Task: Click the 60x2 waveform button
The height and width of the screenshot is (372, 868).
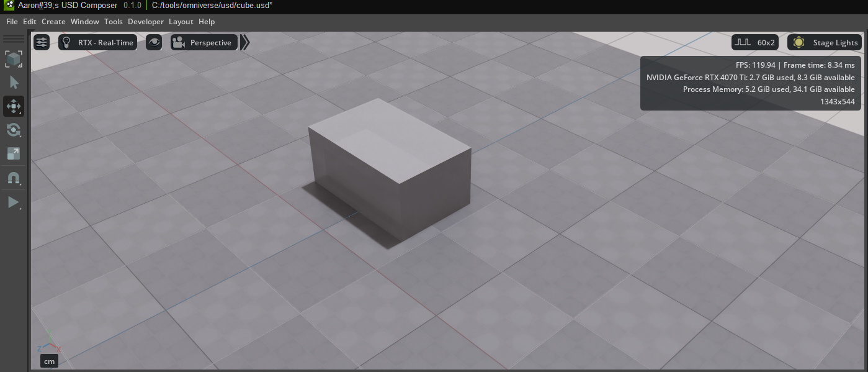Action: (754, 42)
